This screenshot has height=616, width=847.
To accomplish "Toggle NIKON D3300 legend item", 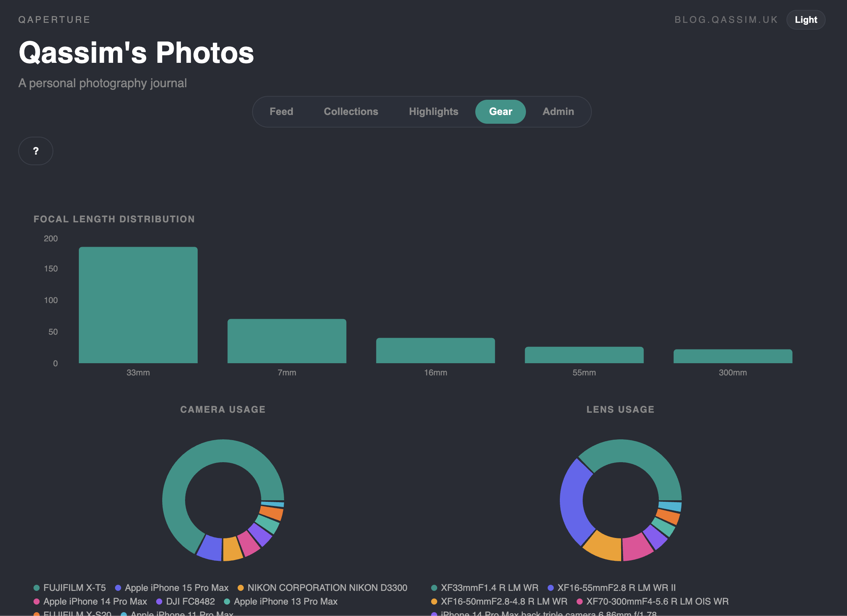I will pyautogui.click(x=327, y=587).
